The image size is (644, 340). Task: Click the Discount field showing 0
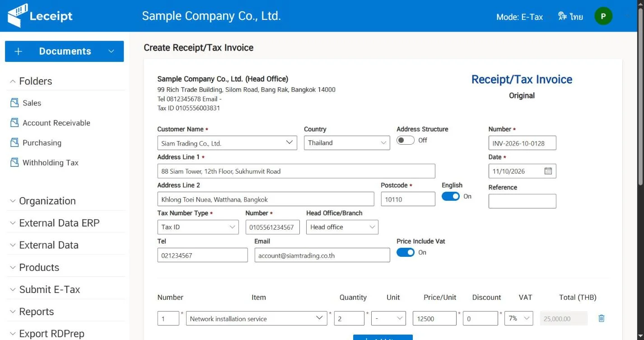(481, 318)
